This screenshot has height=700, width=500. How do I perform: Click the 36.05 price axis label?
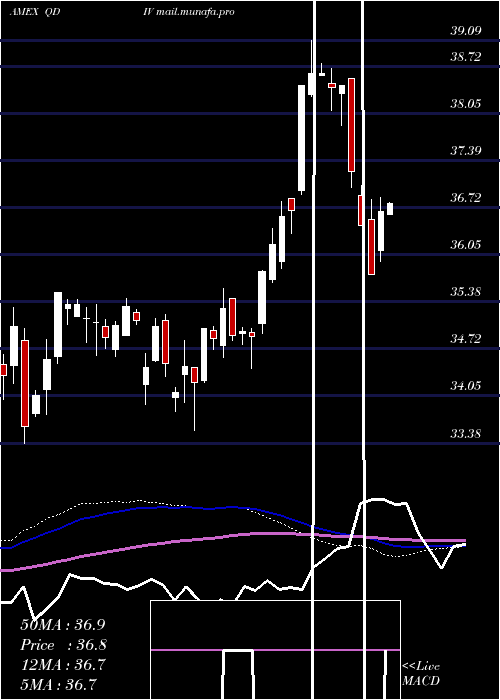(466, 245)
